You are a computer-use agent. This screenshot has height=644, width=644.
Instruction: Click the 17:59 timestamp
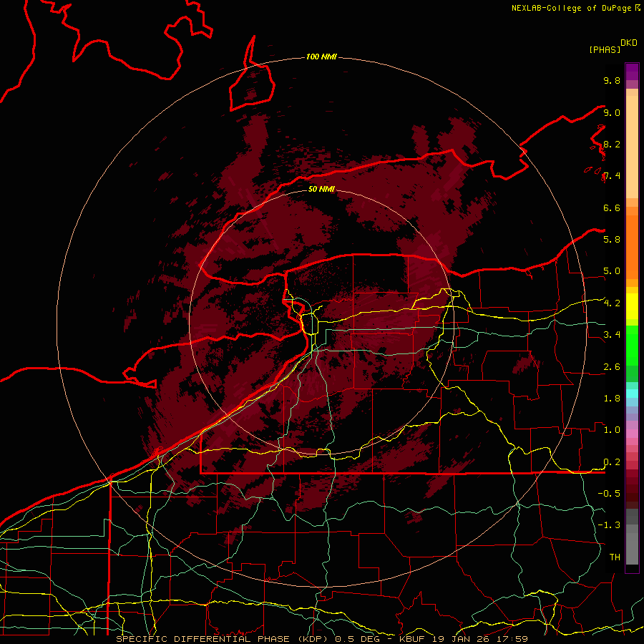(x=512, y=639)
